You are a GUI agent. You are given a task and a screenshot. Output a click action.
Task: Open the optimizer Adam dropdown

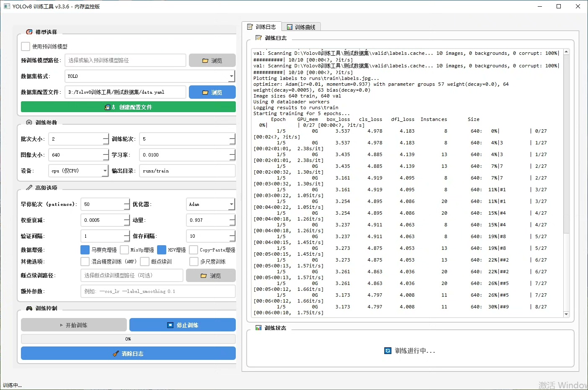231,204
